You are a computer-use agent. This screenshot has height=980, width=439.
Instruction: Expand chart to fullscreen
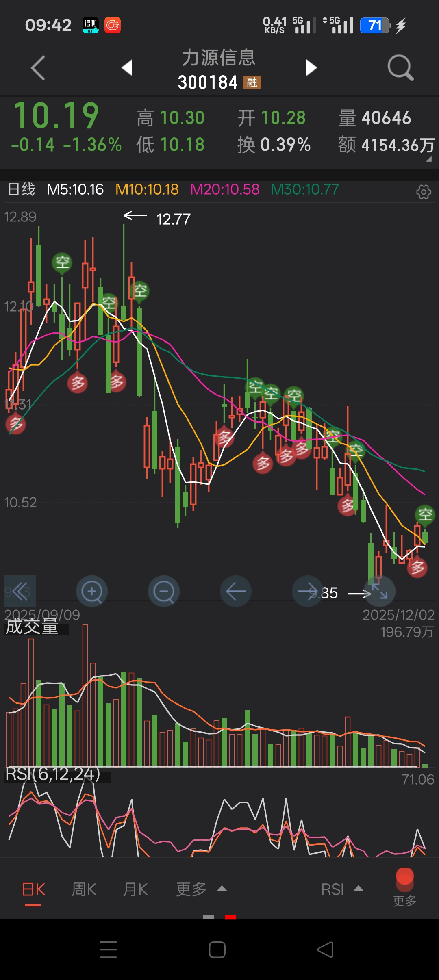380,591
